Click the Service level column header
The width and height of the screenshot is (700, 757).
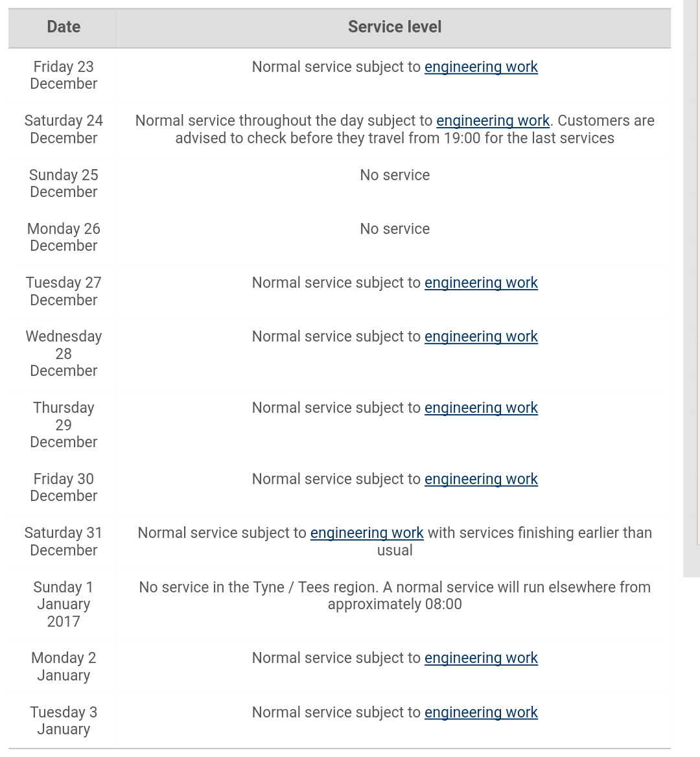click(395, 27)
